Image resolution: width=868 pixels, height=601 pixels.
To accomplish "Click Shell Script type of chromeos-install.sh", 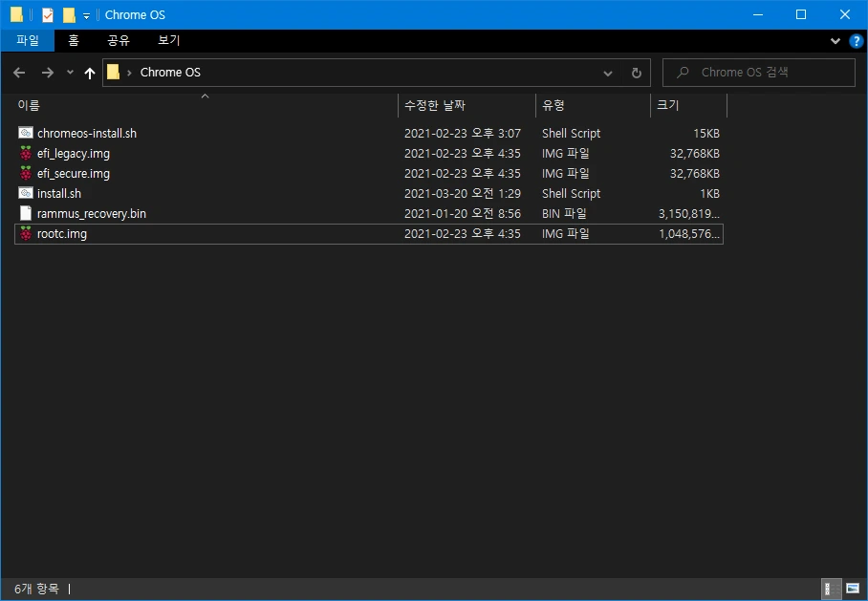I will click(572, 134).
